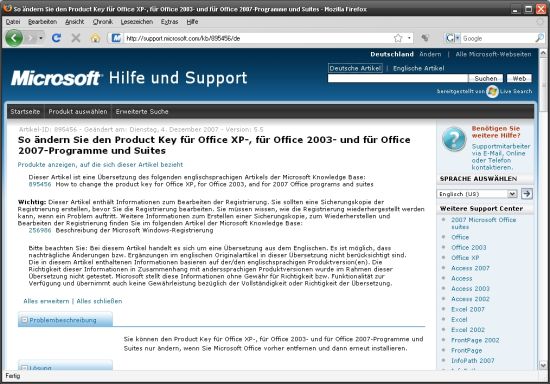The image size is (550, 384).
Task: Click the Google search input field
Action: (497, 38)
